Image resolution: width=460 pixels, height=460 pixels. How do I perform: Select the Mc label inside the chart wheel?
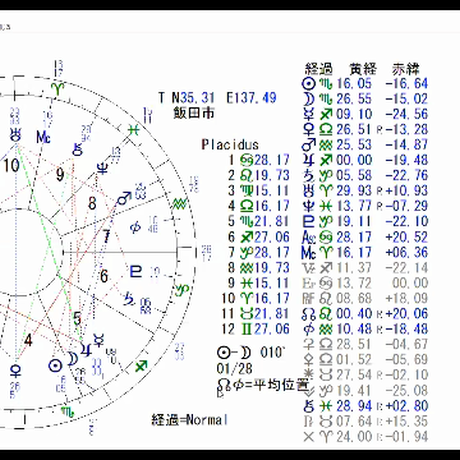point(44,137)
